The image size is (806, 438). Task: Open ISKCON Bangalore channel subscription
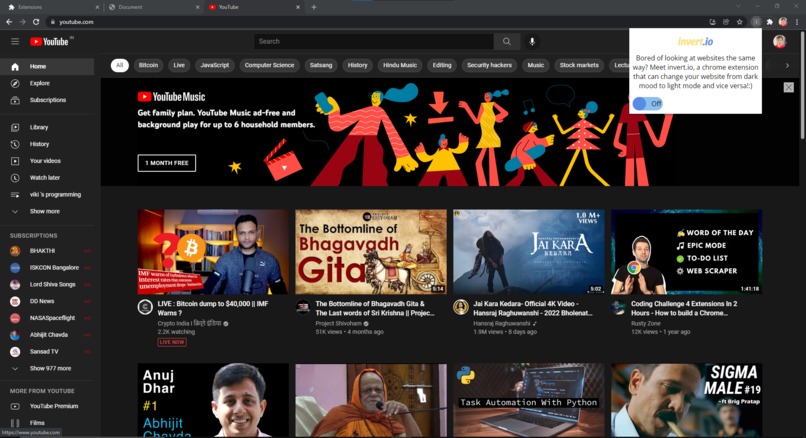(x=47, y=268)
